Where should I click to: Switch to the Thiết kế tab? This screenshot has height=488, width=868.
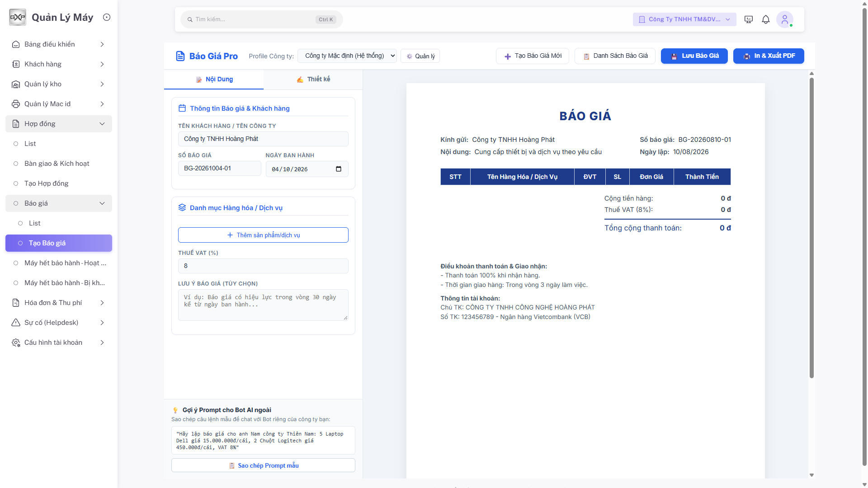click(313, 79)
